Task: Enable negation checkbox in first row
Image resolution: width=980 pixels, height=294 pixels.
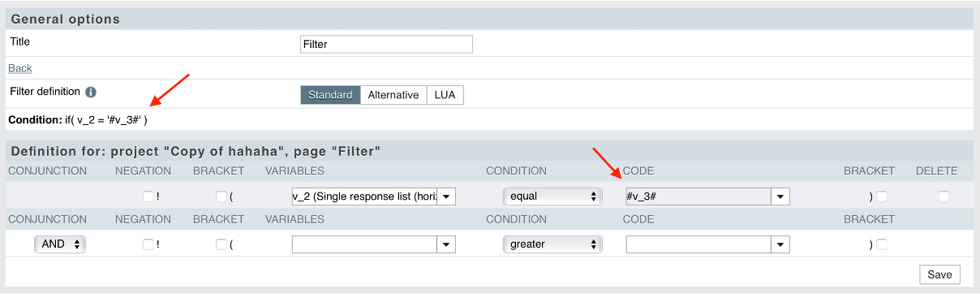Action: (148, 196)
